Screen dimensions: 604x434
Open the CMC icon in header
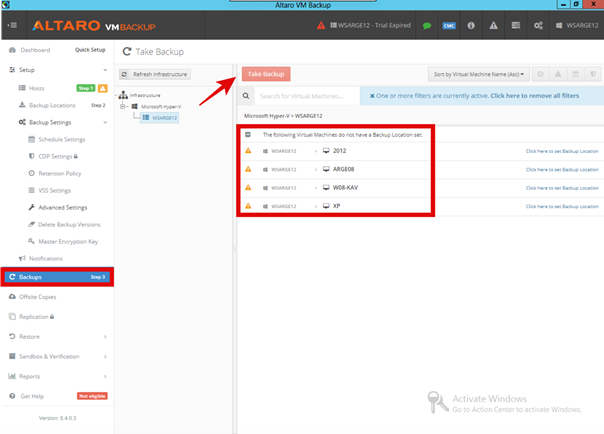click(449, 26)
